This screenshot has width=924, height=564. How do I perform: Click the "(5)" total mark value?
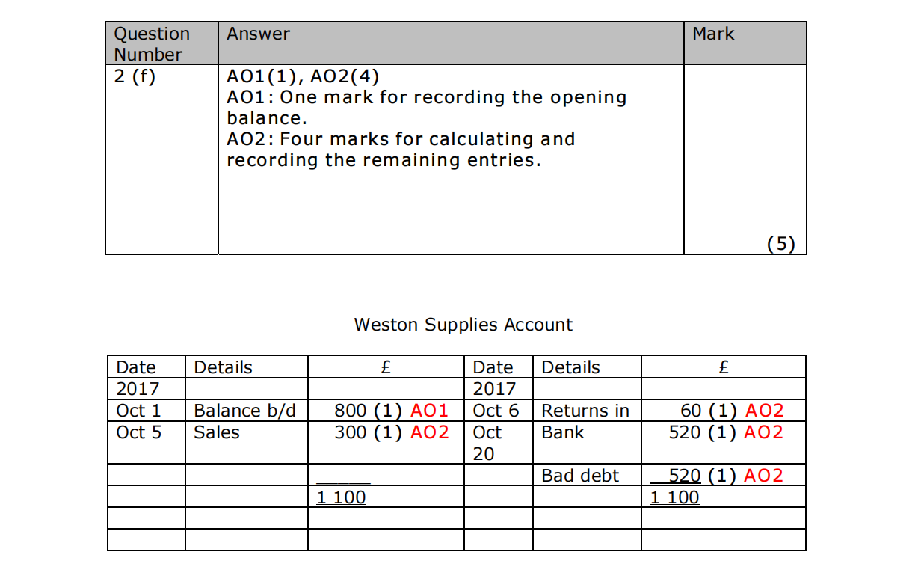click(781, 244)
